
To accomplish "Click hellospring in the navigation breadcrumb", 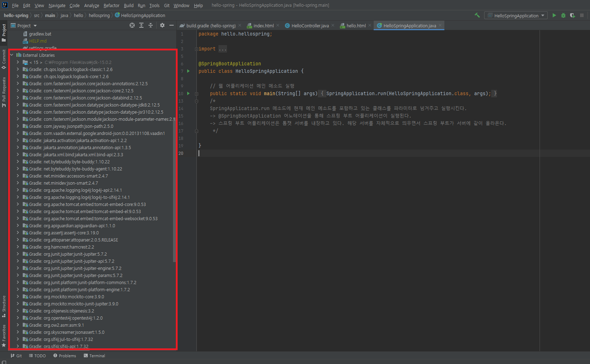I will 99,15.
